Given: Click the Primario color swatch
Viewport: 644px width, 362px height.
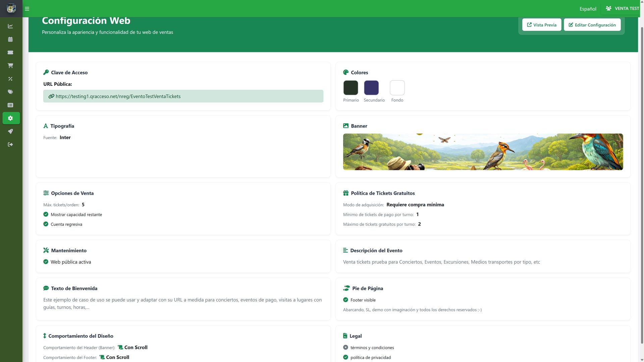Looking at the screenshot, I should (351, 88).
